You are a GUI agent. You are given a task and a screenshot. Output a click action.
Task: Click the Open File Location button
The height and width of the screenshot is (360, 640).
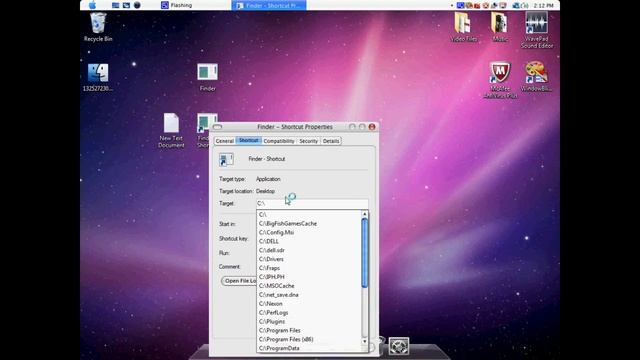coord(240,281)
